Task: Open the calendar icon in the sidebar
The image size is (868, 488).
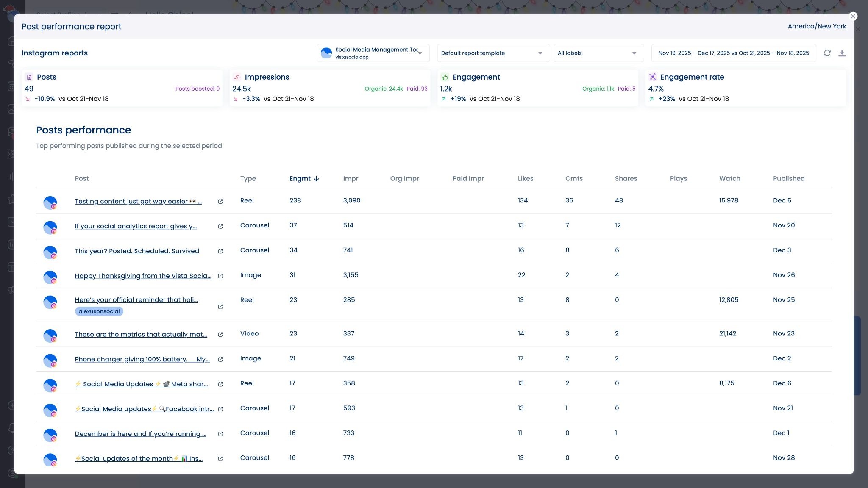Action: [11, 86]
